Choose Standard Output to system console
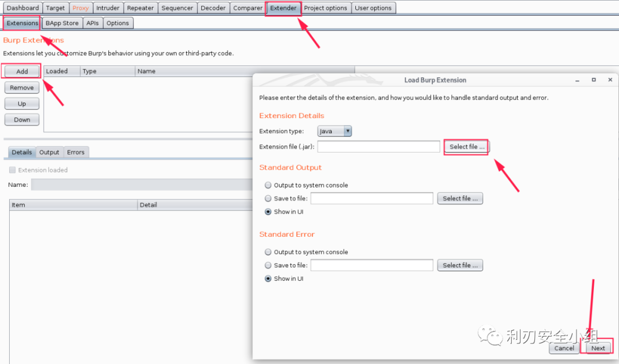The image size is (619, 364). (268, 185)
